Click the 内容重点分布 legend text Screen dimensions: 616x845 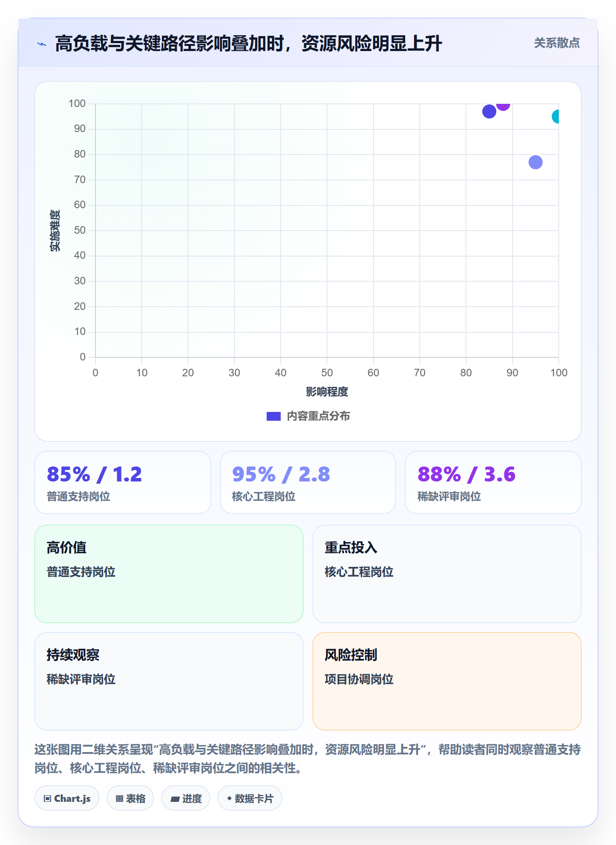[x=318, y=416]
